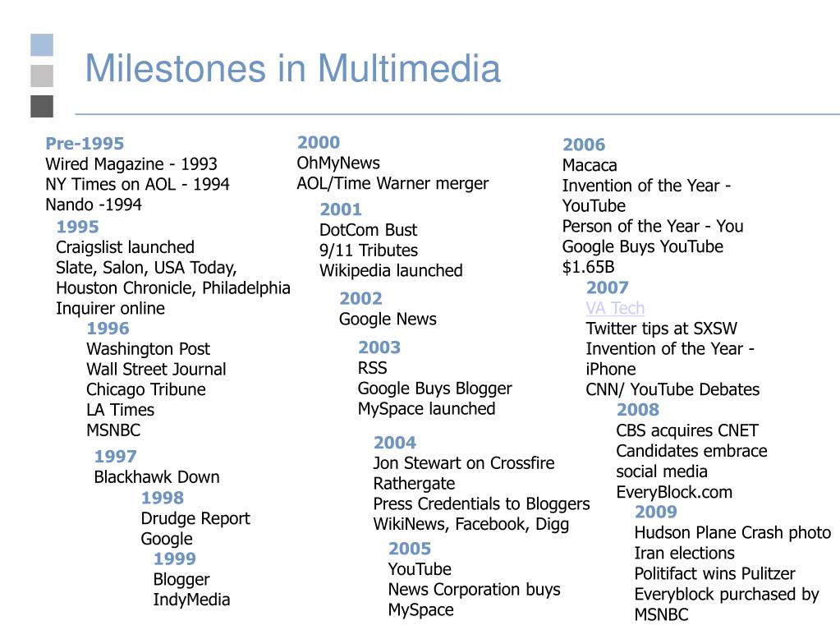Select Chicago Tribune entry
The height and width of the screenshot is (630, 840).
click(146, 389)
